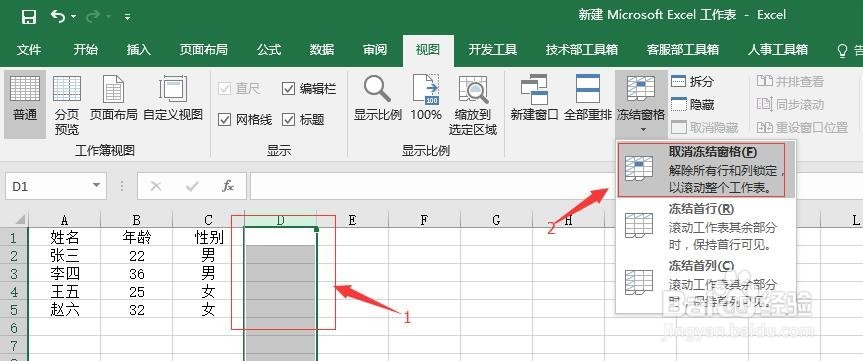Open the Developer (开发工具) tab
This screenshot has height=361, width=863.
pos(493,50)
